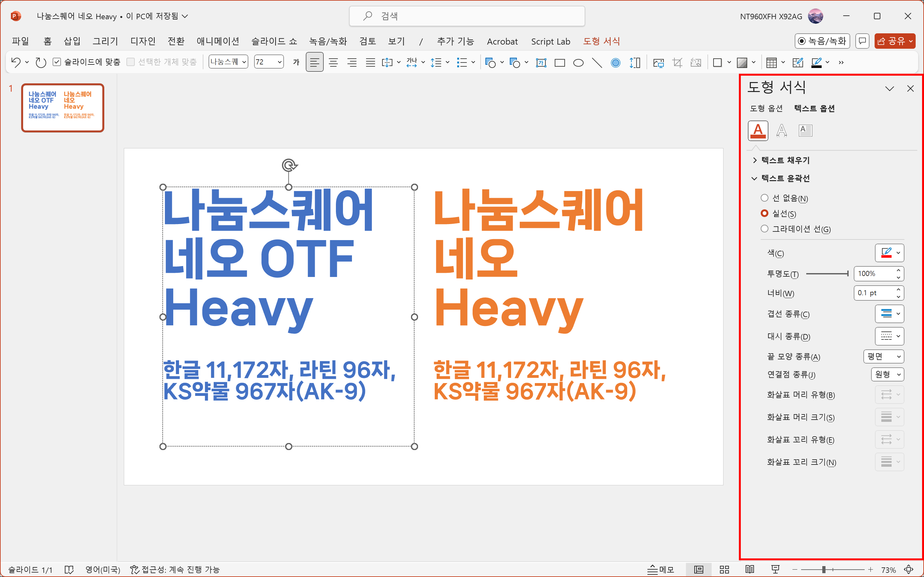Image resolution: width=924 pixels, height=577 pixels.
Task: Expand the 텍스트 채우기 section
Action: [785, 160]
